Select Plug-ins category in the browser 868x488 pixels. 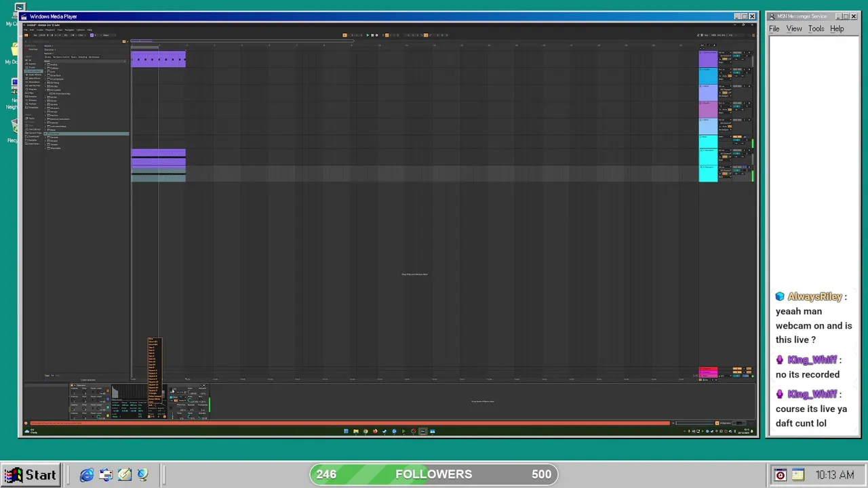pyautogui.click(x=32, y=89)
